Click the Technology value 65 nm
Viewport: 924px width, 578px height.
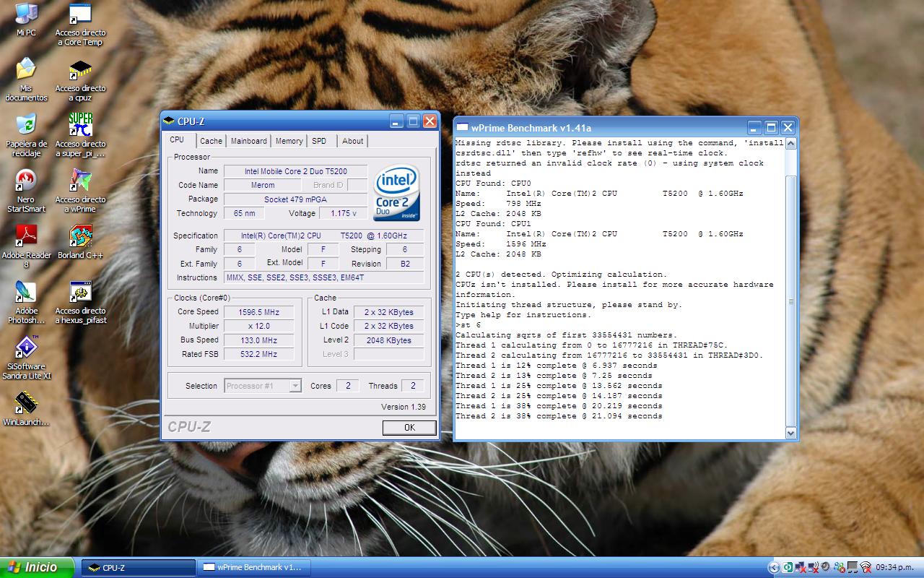pyautogui.click(x=244, y=213)
